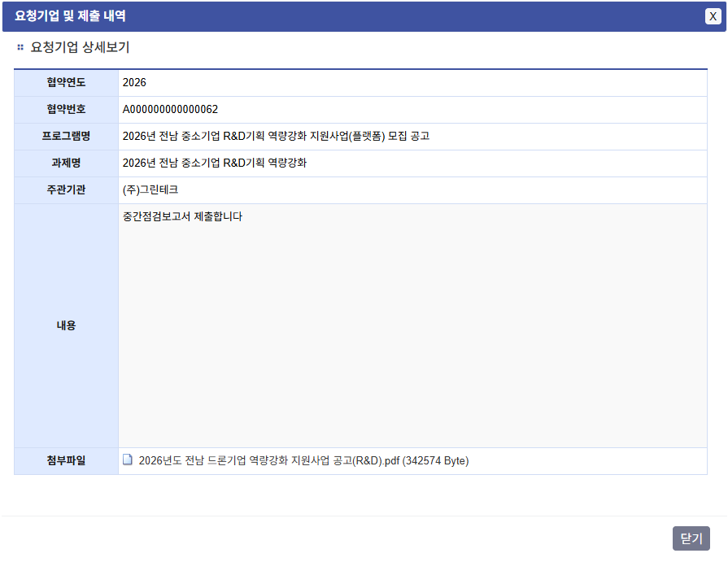Click the attachment file icon
Screen dimensions: 728x562
click(127, 460)
